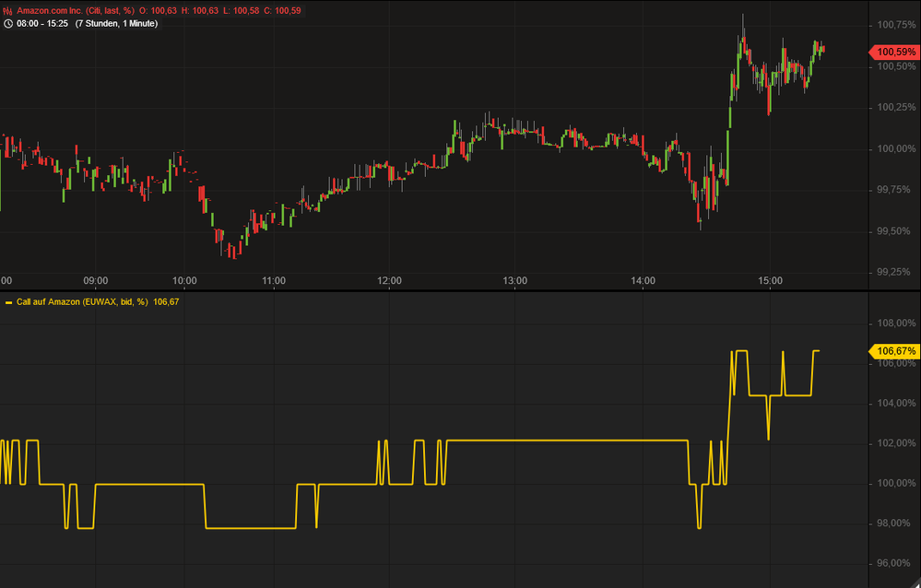Click the 12:00 time axis label
The width and height of the screenshot is (921, 588).
pos(389,280)
